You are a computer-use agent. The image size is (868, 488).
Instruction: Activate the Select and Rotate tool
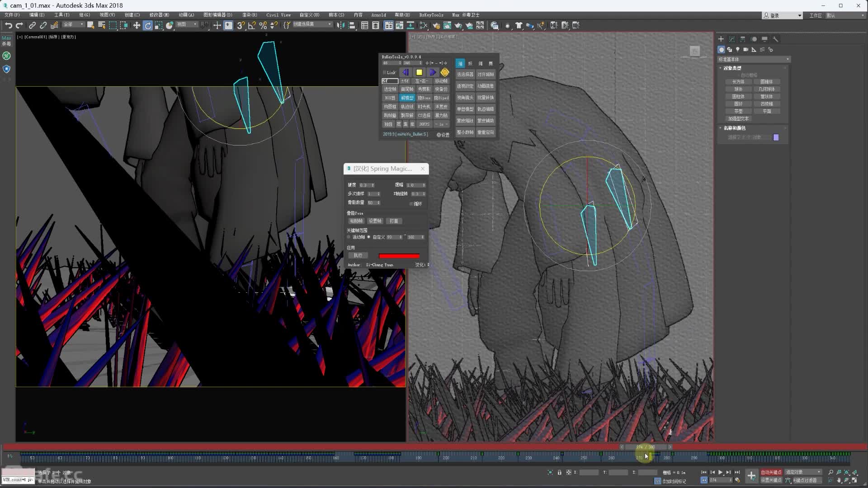[147, 25]
